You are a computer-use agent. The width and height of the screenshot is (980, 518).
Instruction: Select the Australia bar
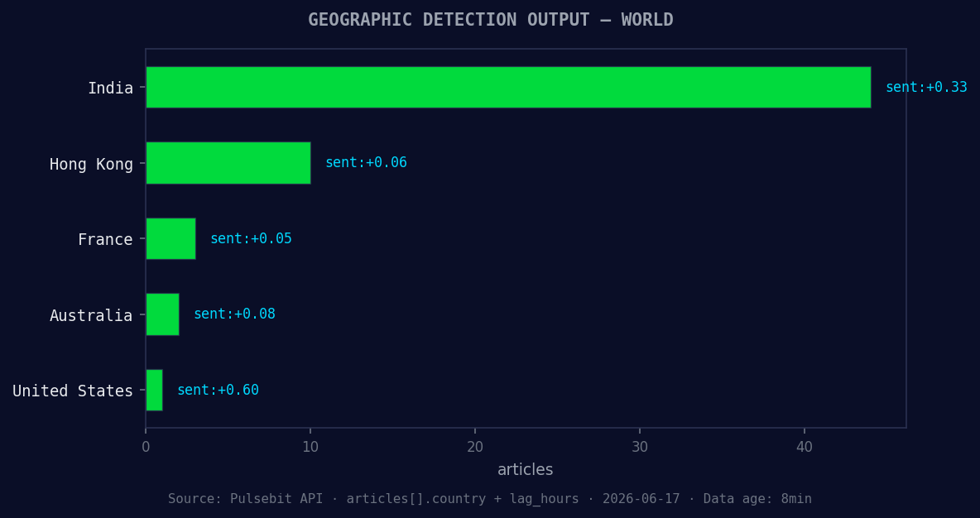[x=162, y=314]
